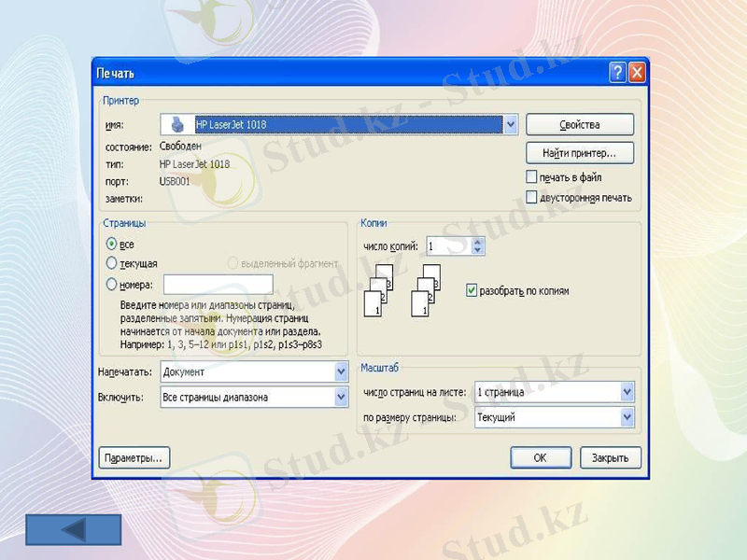Expand the Включить dropdown
Screen dimensions: 747x560
(x=340, y=397)
